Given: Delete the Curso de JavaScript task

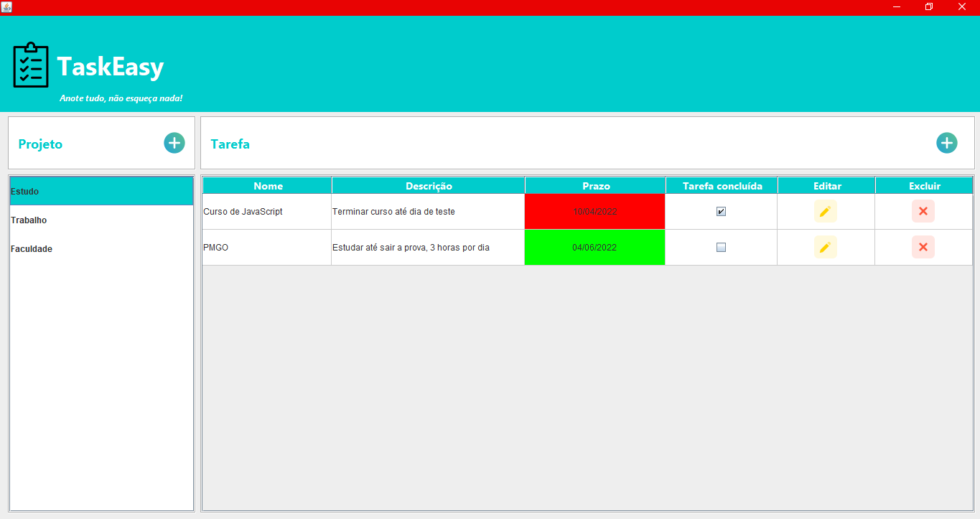Looking at the screenshot, I should click(923, 211).
